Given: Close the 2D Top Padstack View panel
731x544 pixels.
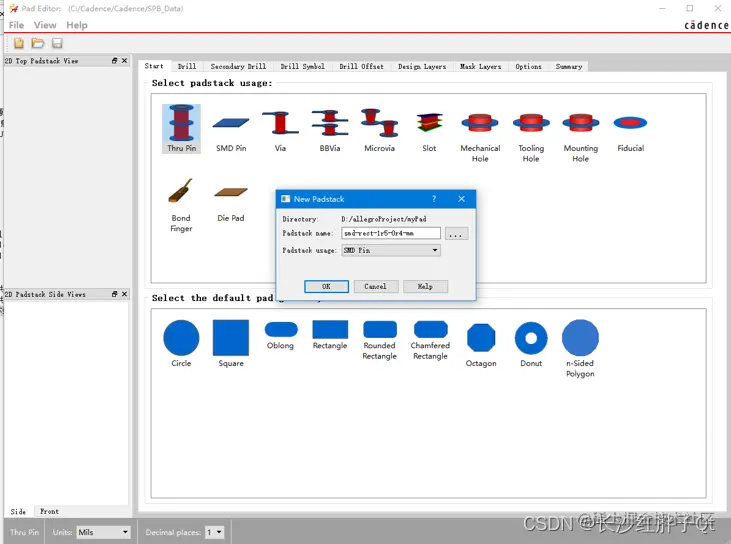Looking at the screenshot, I should [124, 61].
